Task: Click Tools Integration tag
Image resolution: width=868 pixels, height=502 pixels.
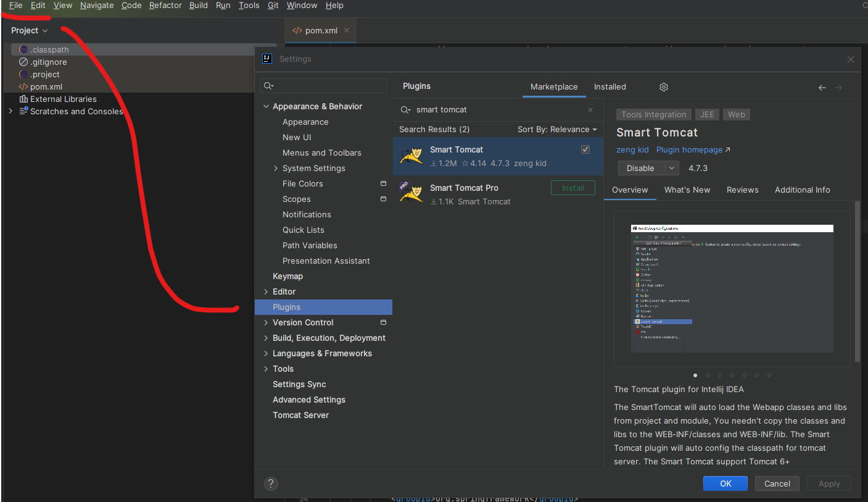Action: [x=653, y=114]
